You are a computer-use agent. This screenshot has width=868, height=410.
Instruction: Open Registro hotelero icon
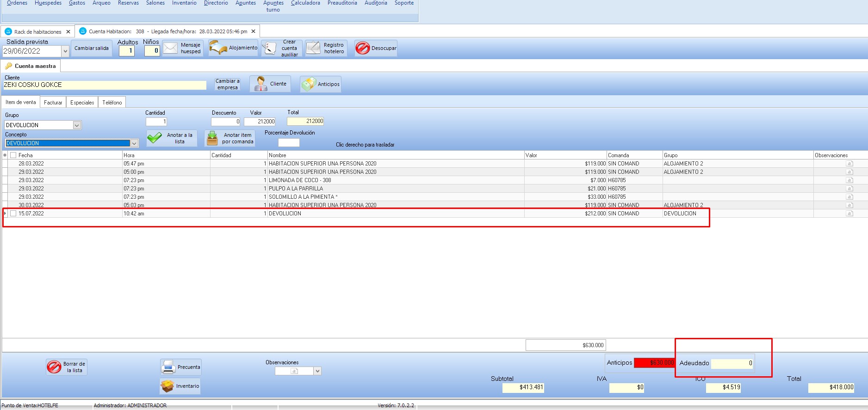(313, 48)
